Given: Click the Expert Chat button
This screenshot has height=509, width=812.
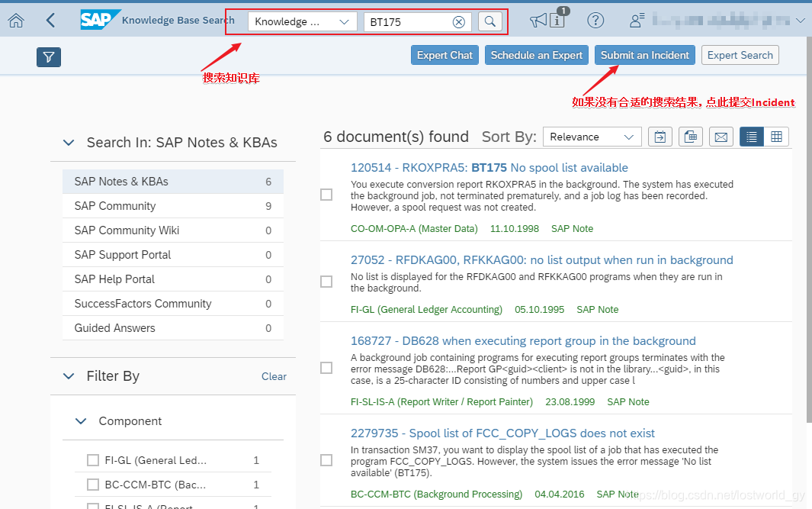Looking at the screenshot, I should tap(445, 55).
